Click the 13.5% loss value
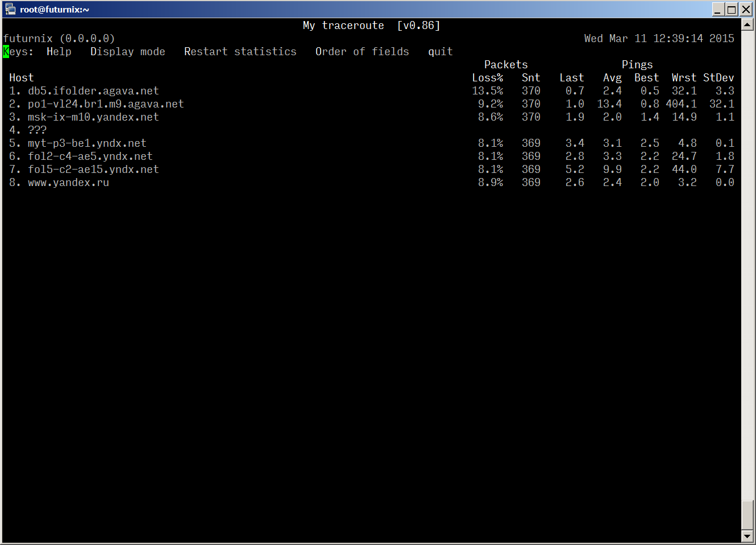This screenshot has width=756, height=545. point(488,91)
